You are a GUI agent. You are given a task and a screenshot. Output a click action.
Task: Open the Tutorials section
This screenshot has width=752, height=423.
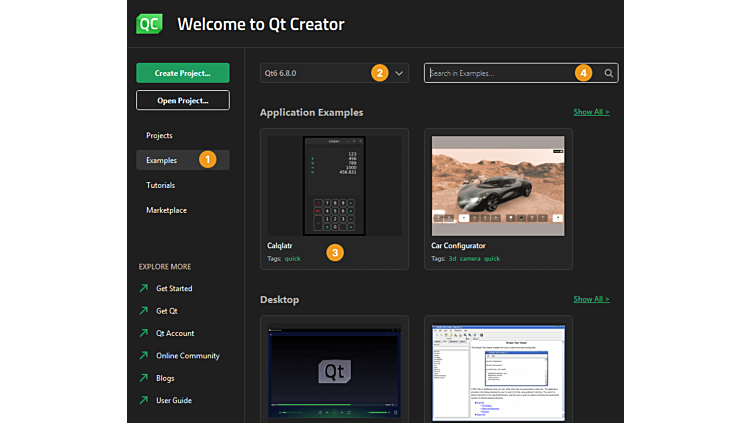(x=161, y=185)
